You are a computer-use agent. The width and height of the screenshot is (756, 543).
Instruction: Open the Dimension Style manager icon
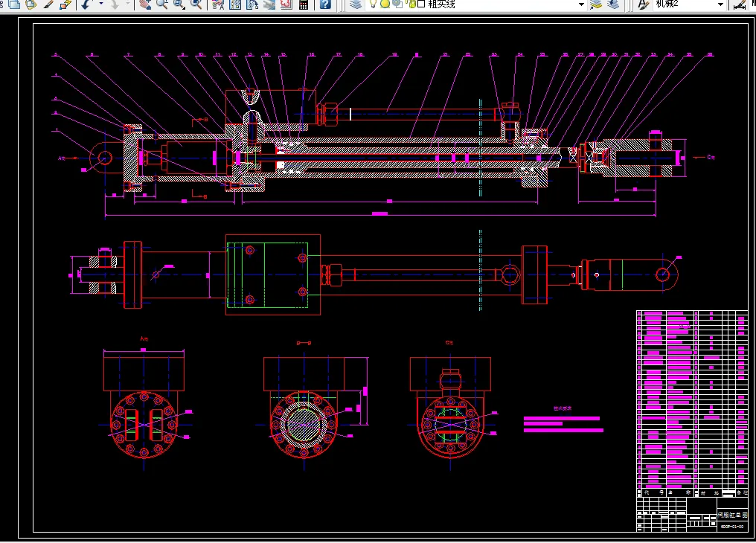coord(739,4)
